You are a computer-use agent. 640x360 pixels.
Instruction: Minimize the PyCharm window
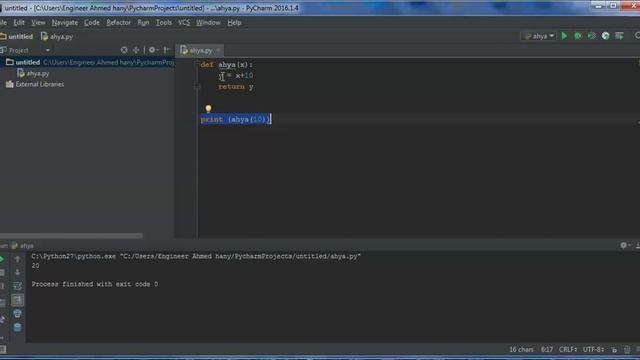coord(598,5)
